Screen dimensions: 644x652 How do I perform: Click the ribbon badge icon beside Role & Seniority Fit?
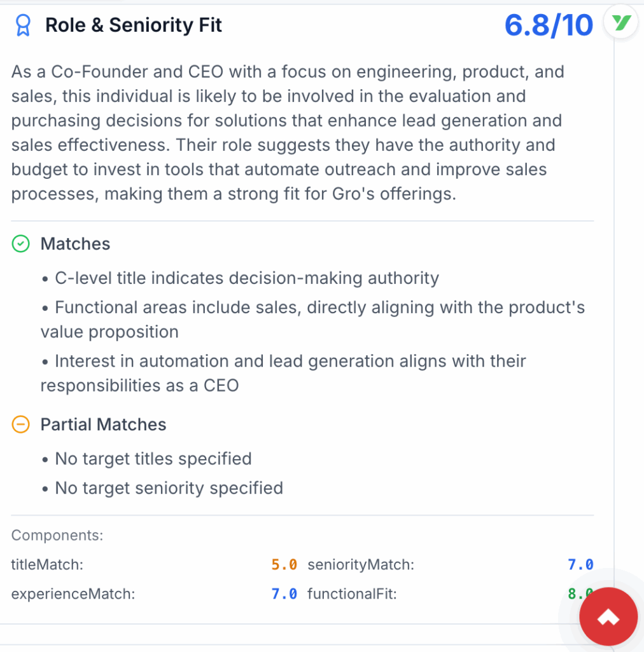pyautogui.click(x=22, y=24)
